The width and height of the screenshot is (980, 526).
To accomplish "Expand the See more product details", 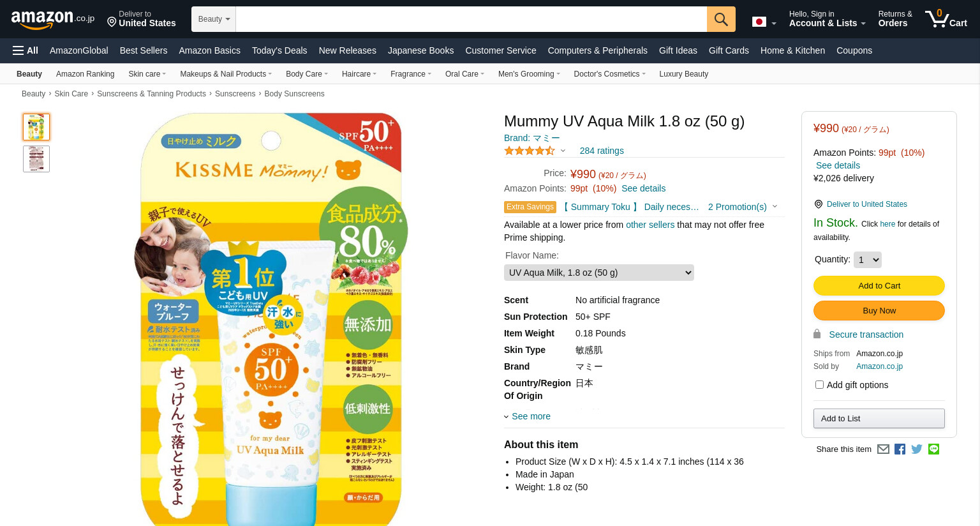I will tap(528, 416).
